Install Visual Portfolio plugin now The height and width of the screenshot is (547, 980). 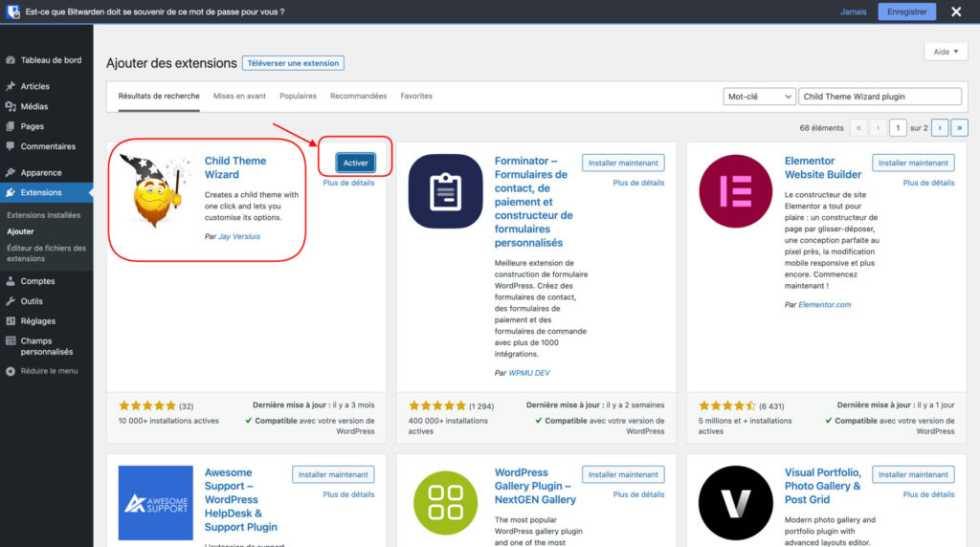[913, 474]
